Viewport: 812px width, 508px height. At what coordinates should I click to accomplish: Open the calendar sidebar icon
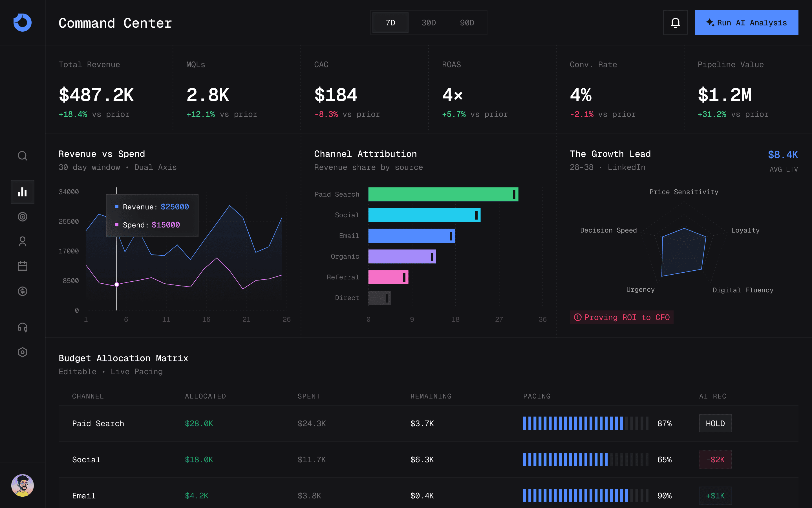[23, 266]
